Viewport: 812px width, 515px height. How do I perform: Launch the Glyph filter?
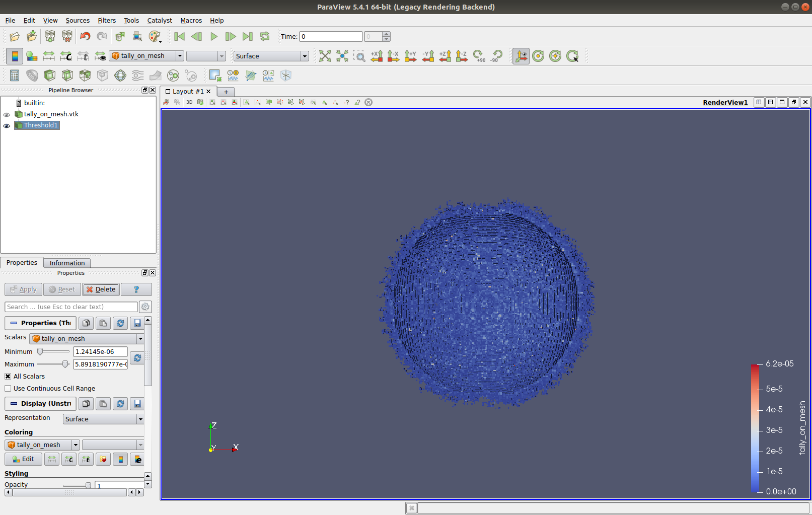click(120, 75)
